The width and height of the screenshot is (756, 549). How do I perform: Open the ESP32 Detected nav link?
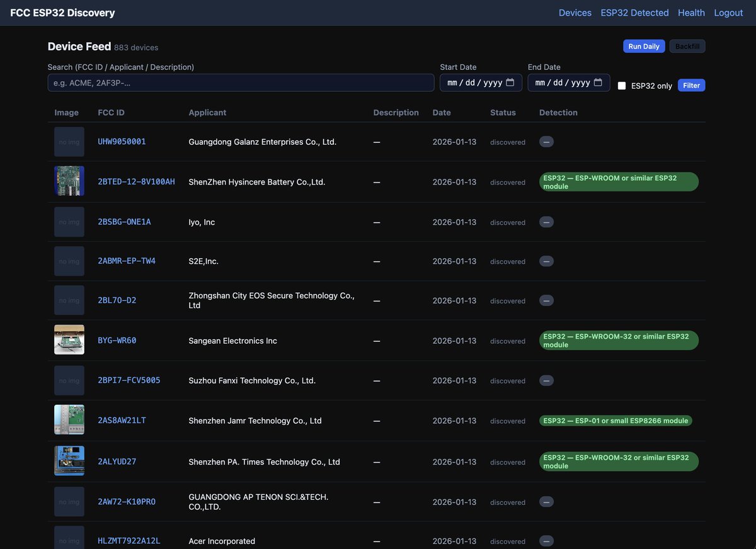pos(634,13)
